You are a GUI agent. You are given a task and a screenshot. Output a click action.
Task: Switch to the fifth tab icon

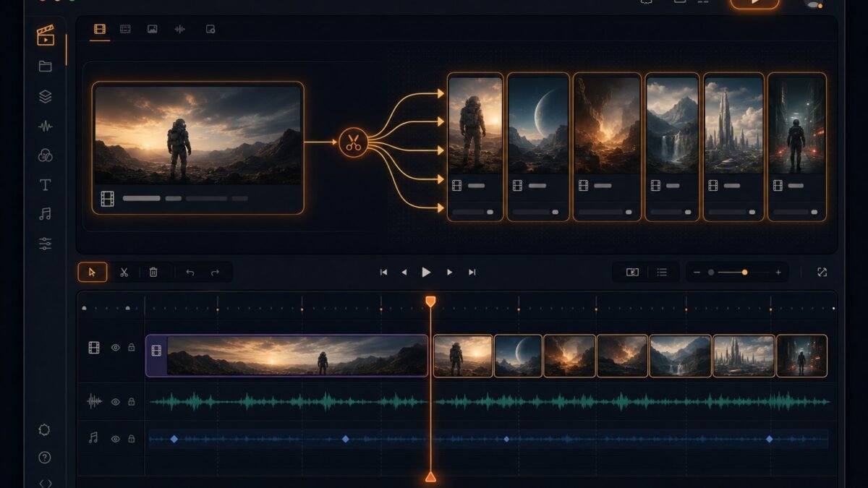click(210, 29)
